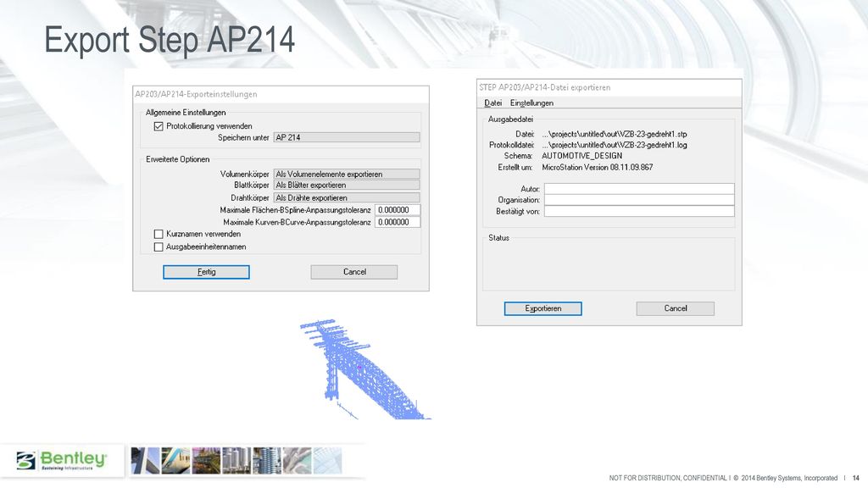Open the Einstellungen menu

coord(531,103)
